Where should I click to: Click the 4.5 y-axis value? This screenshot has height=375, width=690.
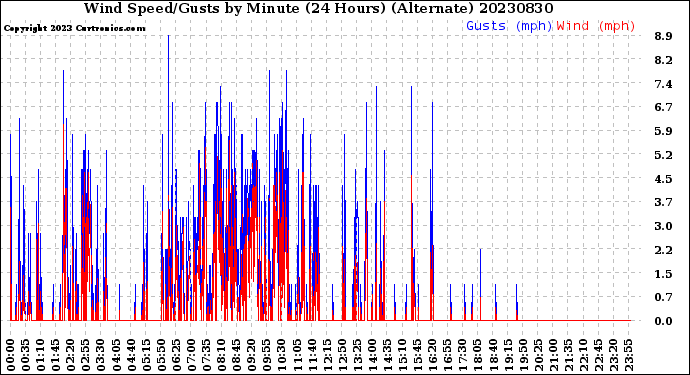click(663, 179)
